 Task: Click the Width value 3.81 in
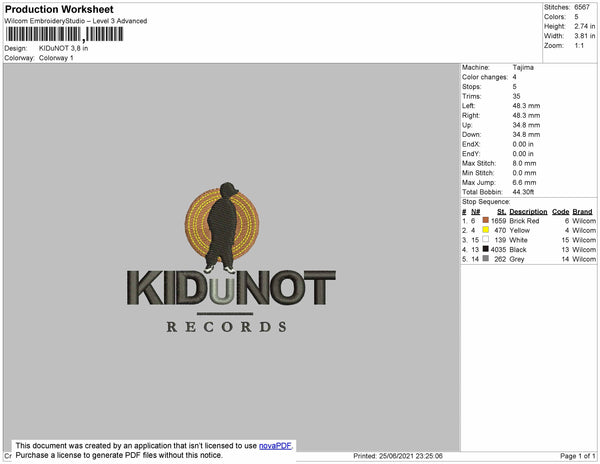(x=584, y=36)
